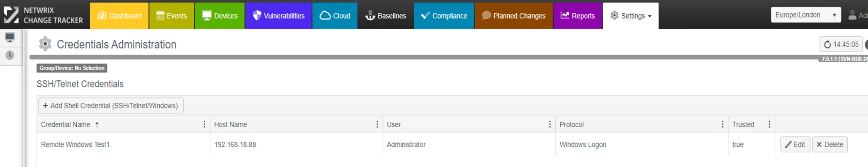The width and height of the screenshot is (868, 167).
Task: Open the monitor icon in left sidebar
Action: click(x=10, y=38)
